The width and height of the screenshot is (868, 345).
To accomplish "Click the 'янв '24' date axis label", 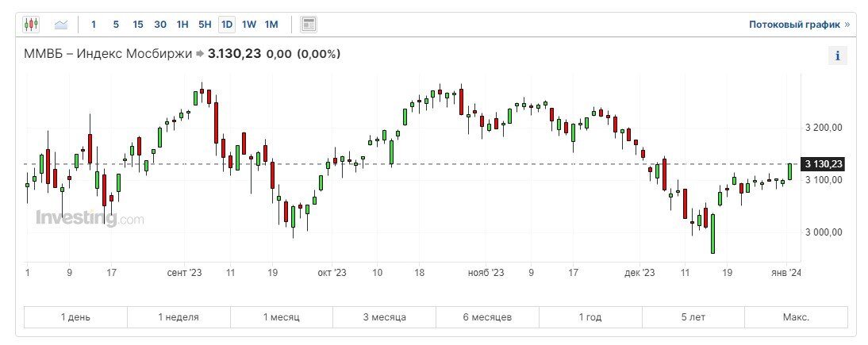I will pyautogui.click(x=786, y=273).
